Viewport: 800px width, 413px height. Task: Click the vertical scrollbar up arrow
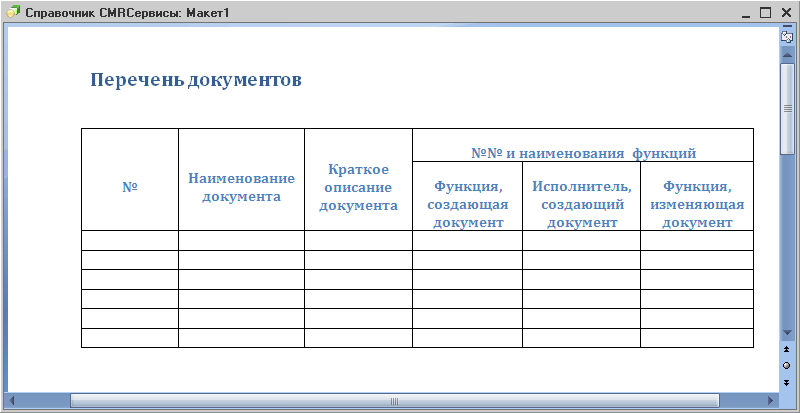coord(786,55)
